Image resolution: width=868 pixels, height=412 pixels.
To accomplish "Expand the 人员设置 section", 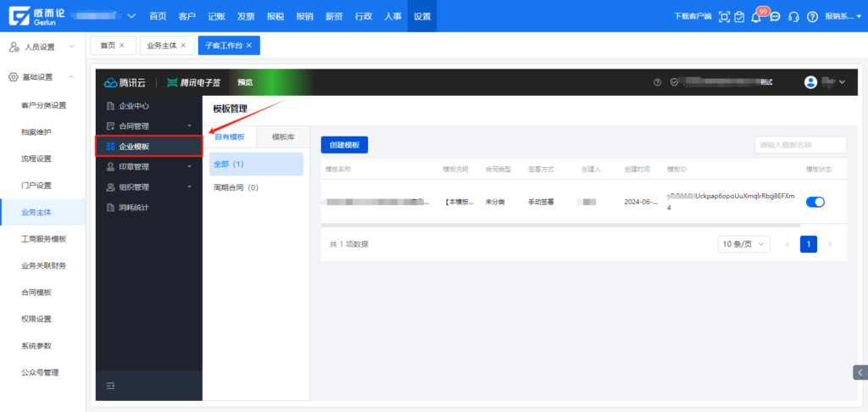I will [71, 47].
